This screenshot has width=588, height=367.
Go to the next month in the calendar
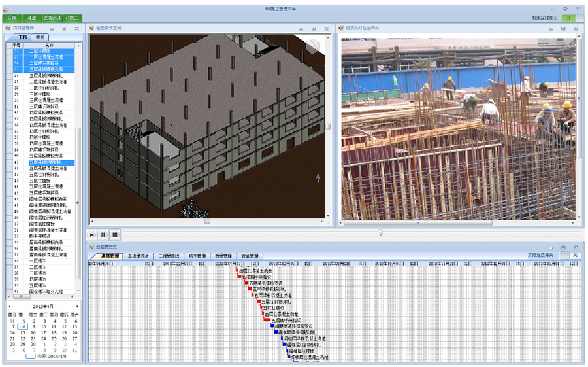[77, 306]
